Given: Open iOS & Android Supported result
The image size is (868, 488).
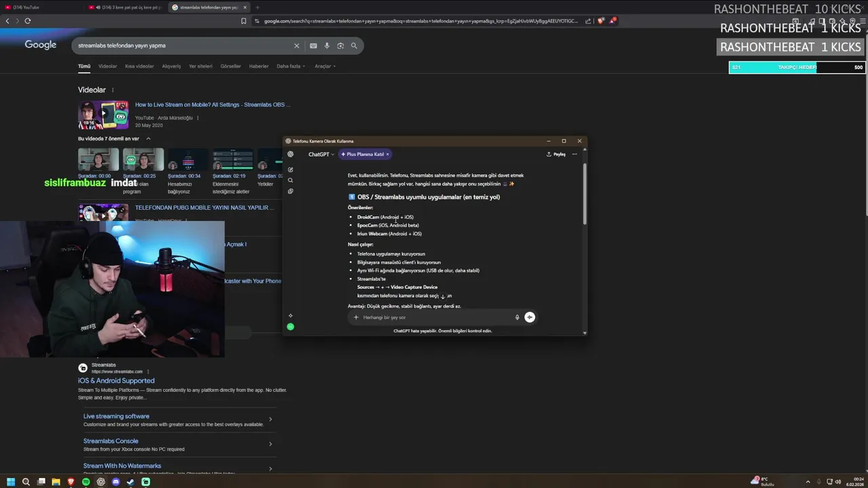Looking at the screenshot, I should tap(116, 381).
